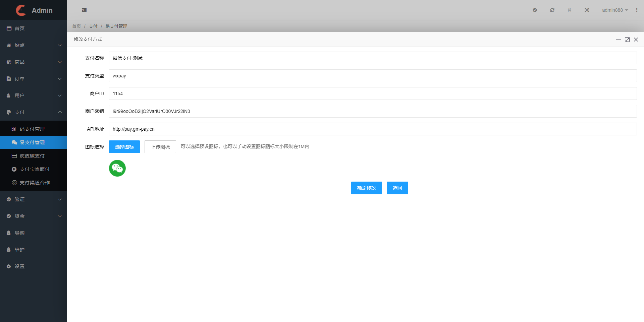Screen dimensions: 644x322
Task: Click the trash clear-cache icon in top bar
Action: [570, 10]
